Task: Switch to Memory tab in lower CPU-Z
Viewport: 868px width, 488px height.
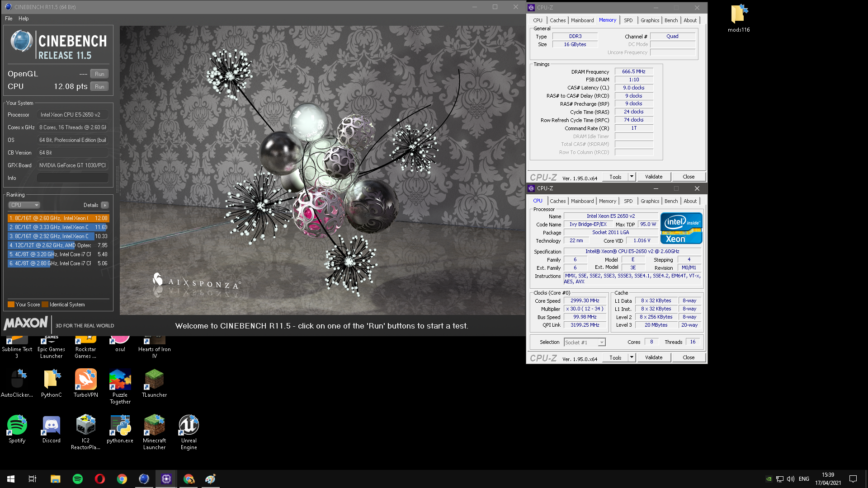Action: (x=607, y=201)
